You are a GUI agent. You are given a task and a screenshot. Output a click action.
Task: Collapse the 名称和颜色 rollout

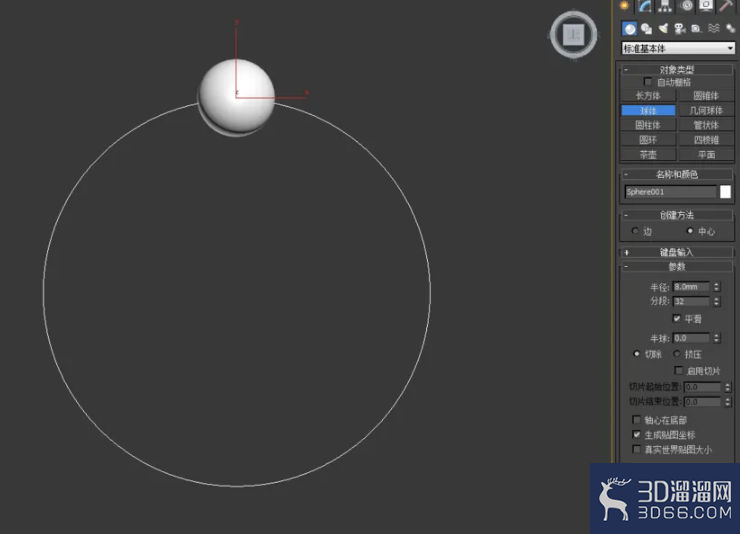(x=677, y=174)
